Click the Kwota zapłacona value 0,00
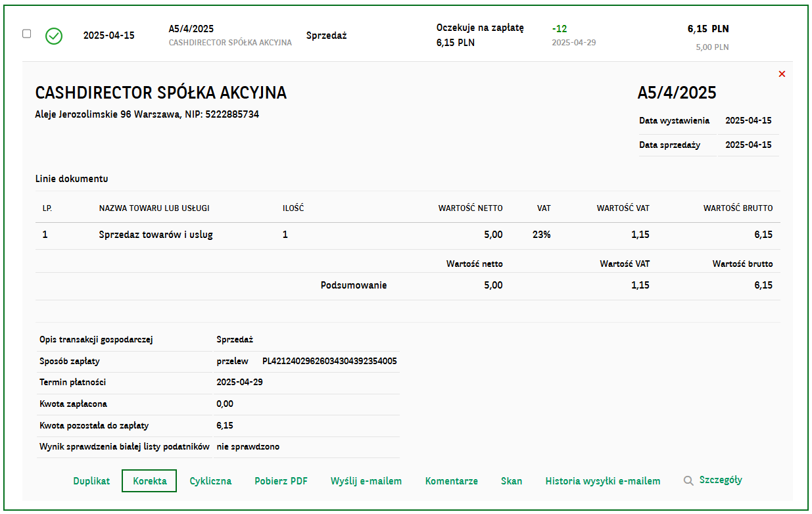 tap(225, 404)
